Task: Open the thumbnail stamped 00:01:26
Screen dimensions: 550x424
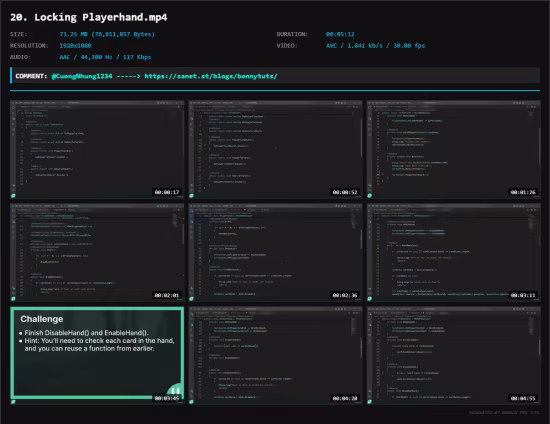Action: (x=454, y=149)
